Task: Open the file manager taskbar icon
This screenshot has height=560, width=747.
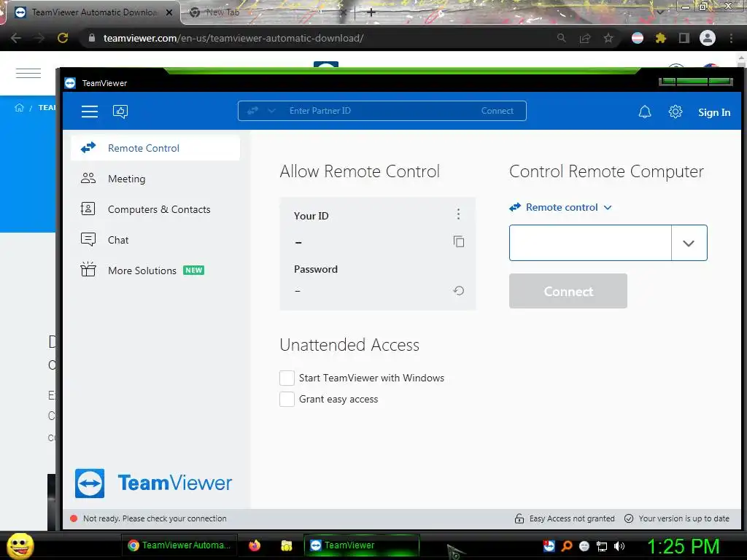Action: click(286, 545)
